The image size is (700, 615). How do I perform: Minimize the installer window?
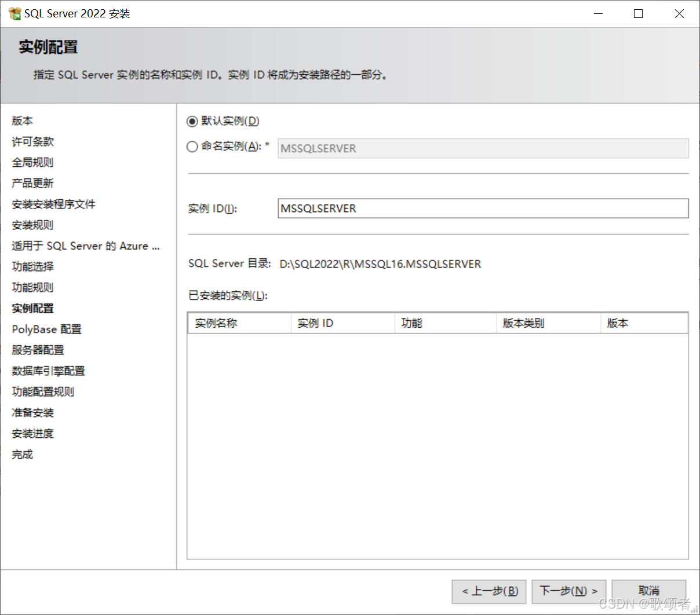pyautogui.click(x=599, y=13)
